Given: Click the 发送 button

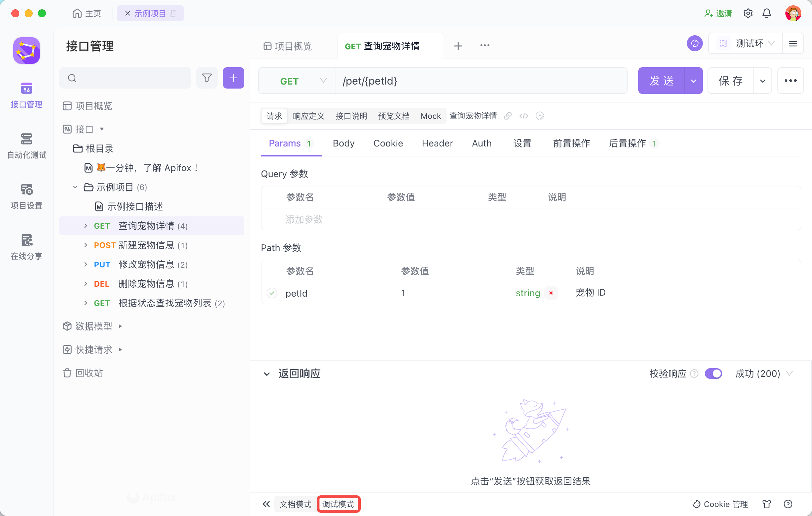Looking at the screenshot, I should pyautogui.click(x=661, y=81).
